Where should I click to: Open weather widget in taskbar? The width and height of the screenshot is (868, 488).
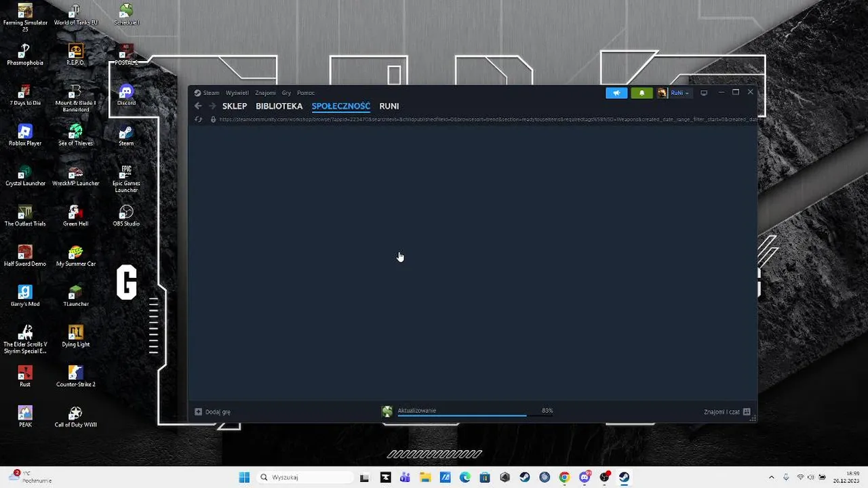tap(28, 477)
